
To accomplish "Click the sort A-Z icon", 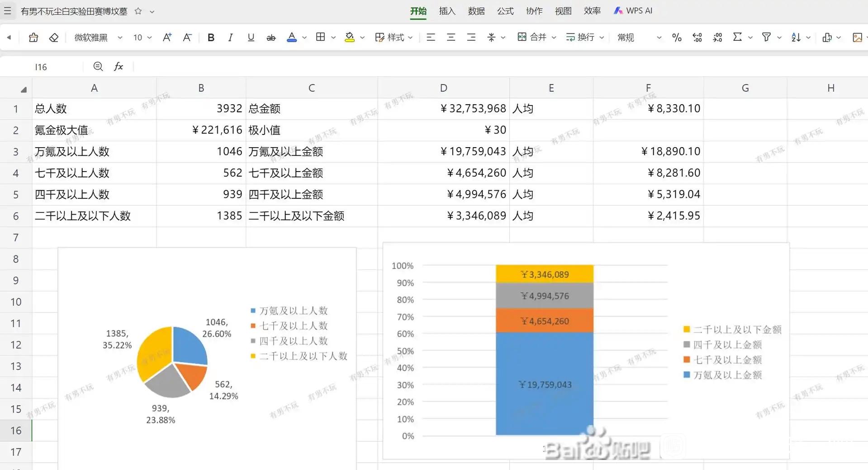I will [x=796, y=38].
